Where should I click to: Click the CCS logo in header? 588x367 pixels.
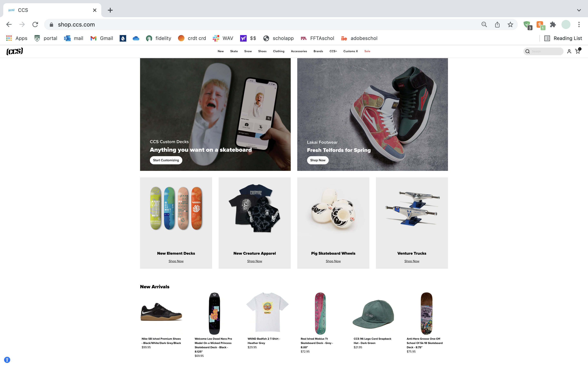tap(14, 51)
